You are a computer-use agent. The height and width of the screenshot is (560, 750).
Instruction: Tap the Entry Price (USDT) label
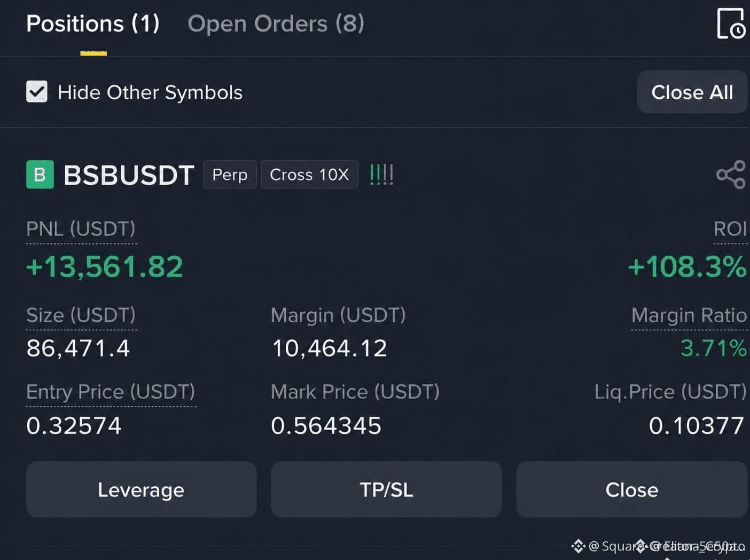[x=111, y=392]
